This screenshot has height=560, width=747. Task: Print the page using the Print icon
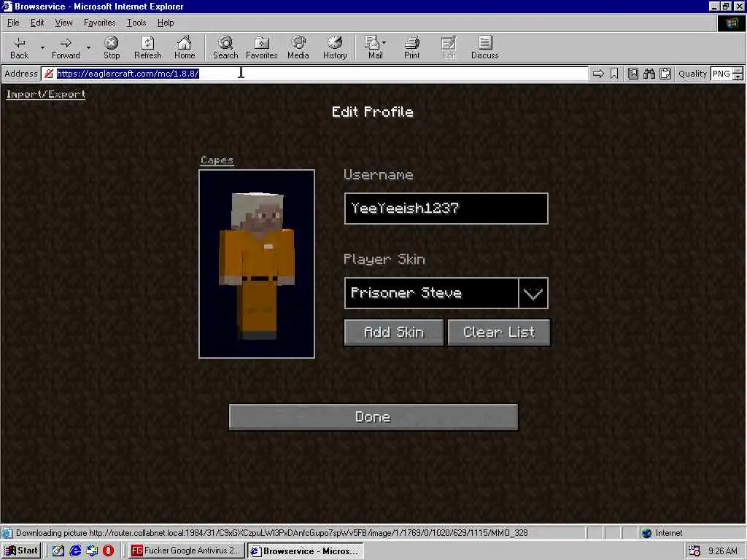click(412, 47)
